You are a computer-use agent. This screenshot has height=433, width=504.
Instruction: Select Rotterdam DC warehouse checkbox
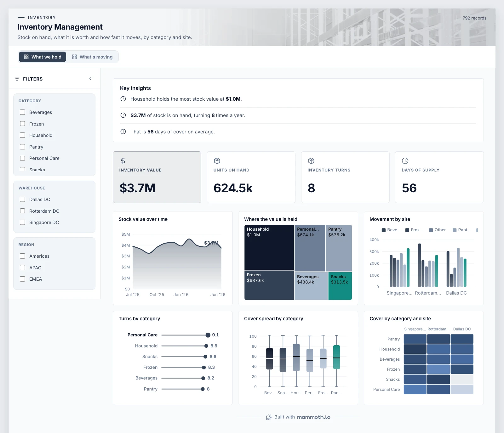click(x=23, y=211)
